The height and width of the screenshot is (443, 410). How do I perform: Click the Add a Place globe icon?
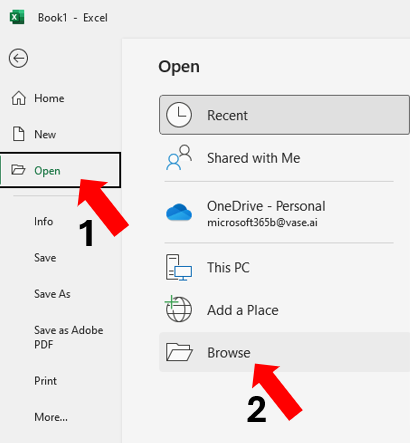coord(178,309)
